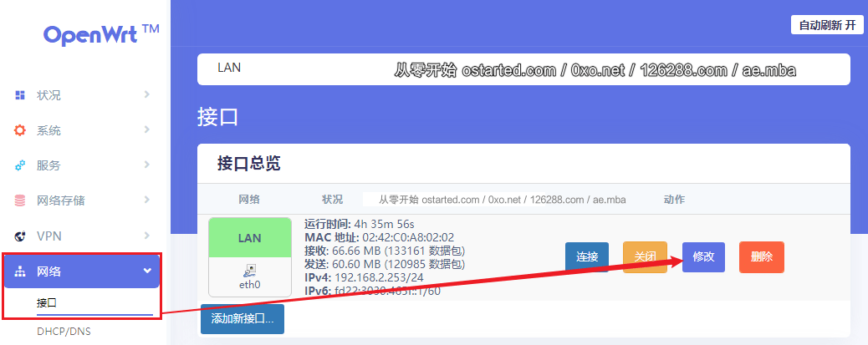This screenshot has height=345, width=868.
Task: Click the 状况 column header
Action: point(332,200)
